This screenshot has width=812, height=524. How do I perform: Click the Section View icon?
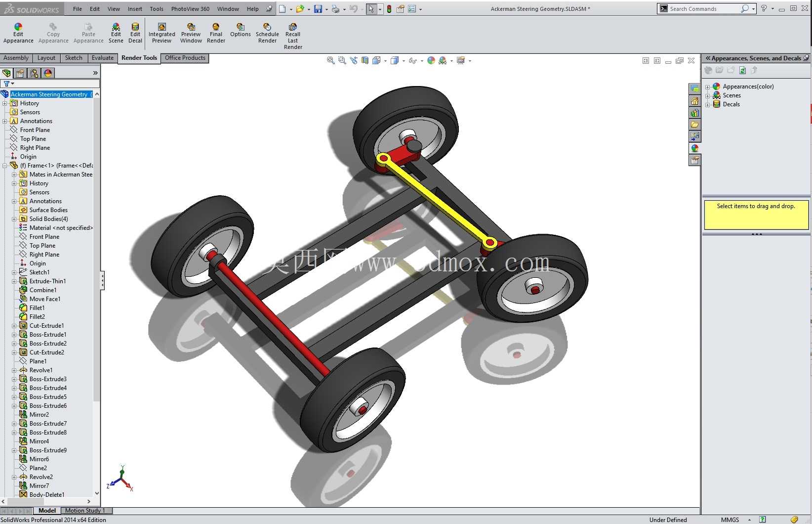[365, 60]
